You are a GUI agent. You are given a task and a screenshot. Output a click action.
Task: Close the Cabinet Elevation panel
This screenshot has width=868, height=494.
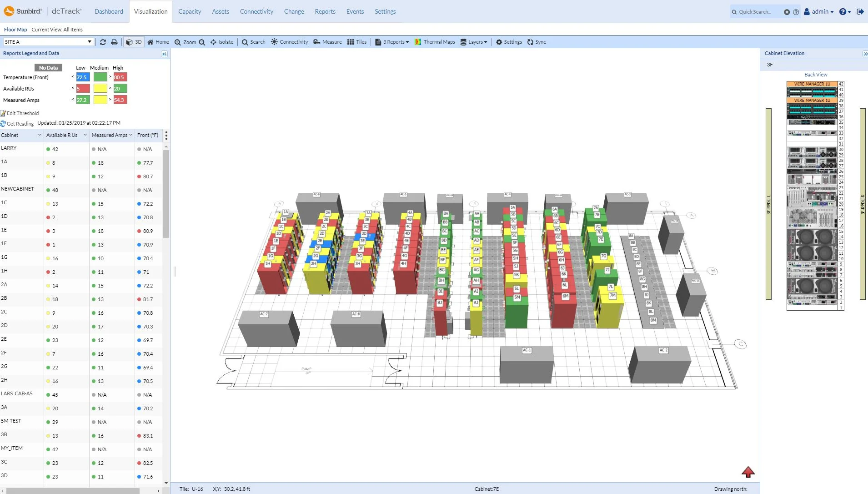[x=865, y=54]
